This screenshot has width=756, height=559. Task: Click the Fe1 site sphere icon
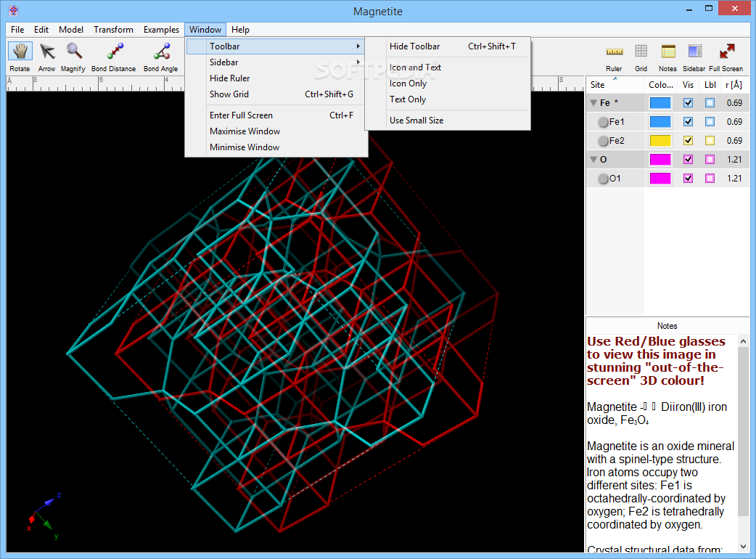(x=603, y=122)
